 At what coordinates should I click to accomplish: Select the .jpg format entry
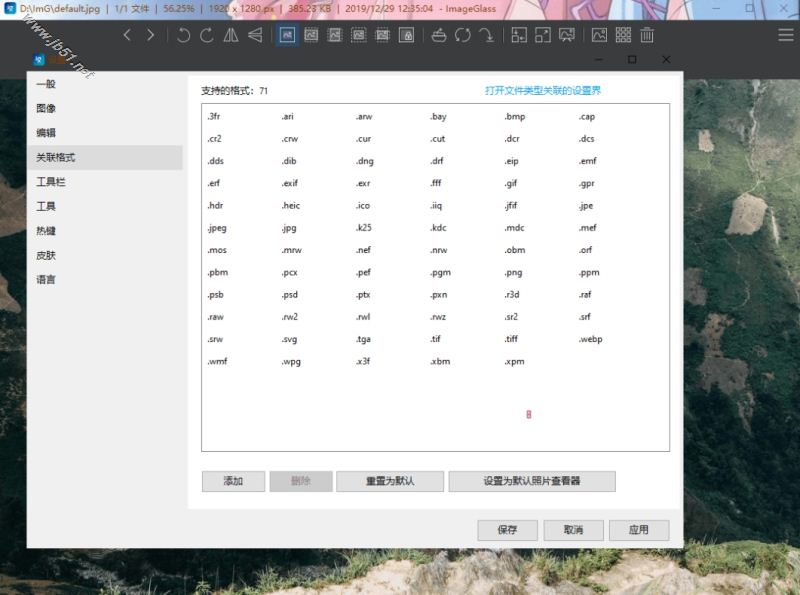288,228
